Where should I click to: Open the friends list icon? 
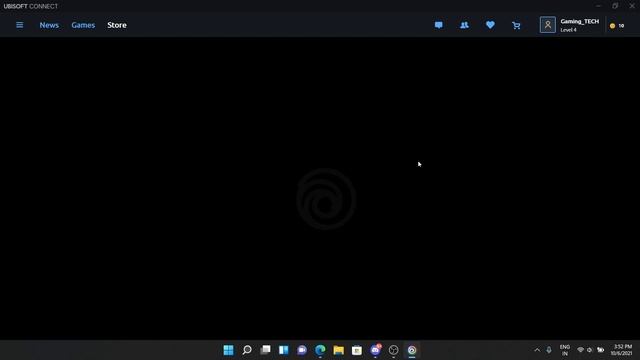pos(464,25)
